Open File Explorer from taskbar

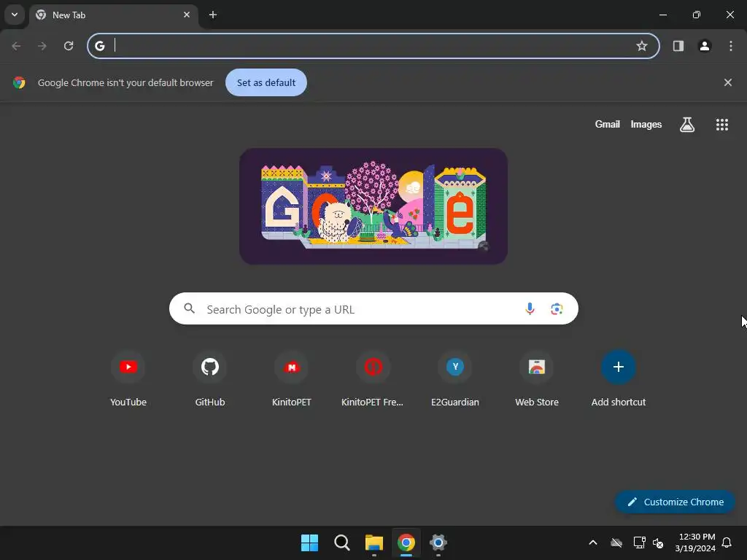[x=374, y=542]
